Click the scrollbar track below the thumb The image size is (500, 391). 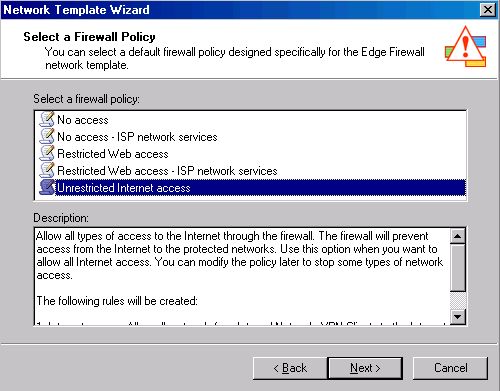(458, 300)
